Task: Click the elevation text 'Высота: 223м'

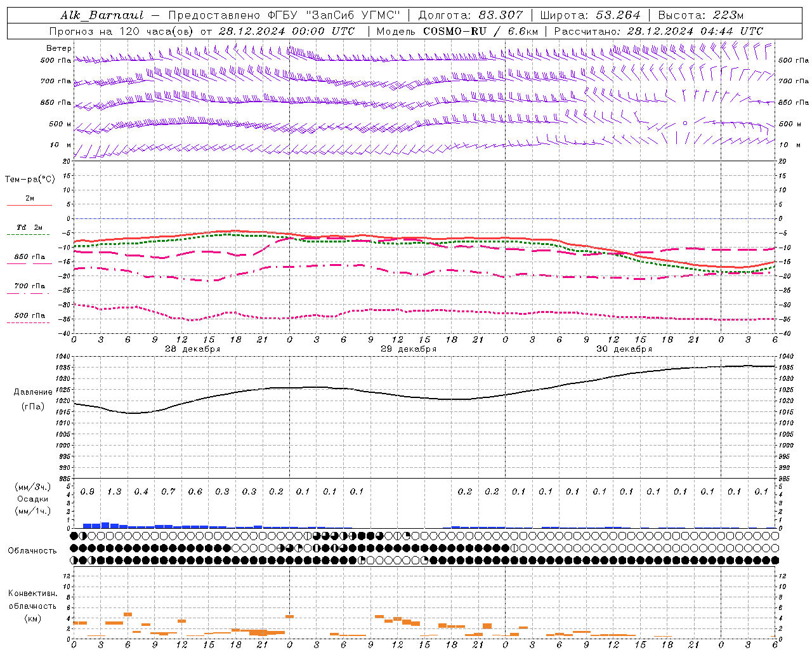Action: pos(700,15)
